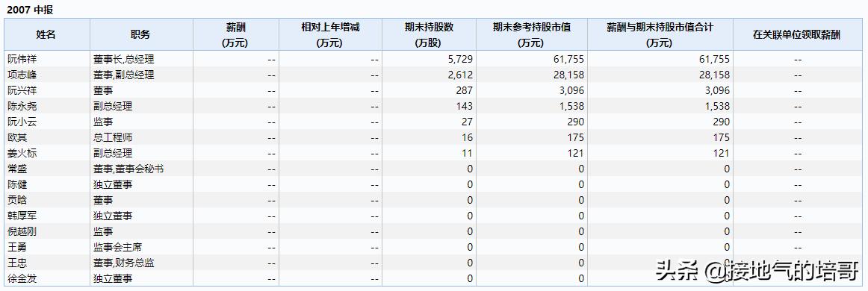Click shares value 16 for 欧其
Viewport: 868px width, 291px height.
tap(468, 137)
